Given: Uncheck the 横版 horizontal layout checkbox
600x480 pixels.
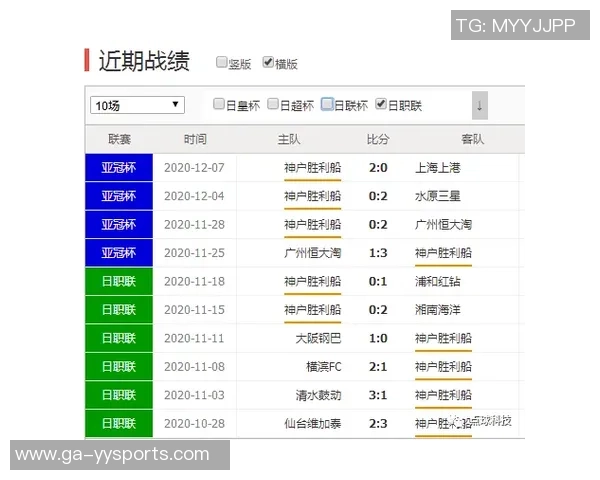Looking at the screenshot, I should point(268,62).
